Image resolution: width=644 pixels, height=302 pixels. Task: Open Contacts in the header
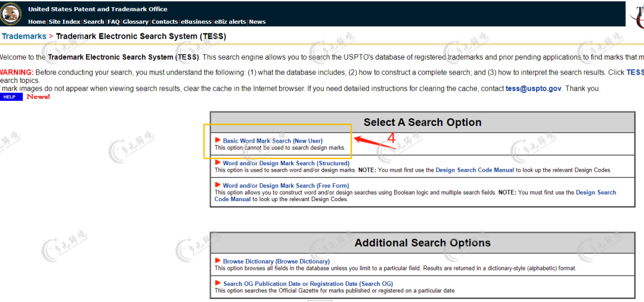coord(165,21)
